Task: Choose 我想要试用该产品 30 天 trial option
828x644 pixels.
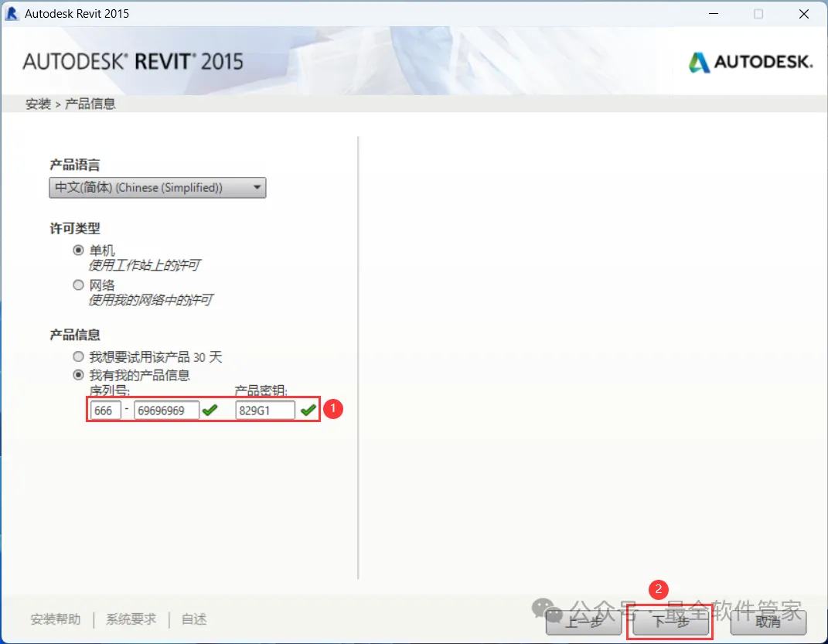Action: (x=78, y=357)
